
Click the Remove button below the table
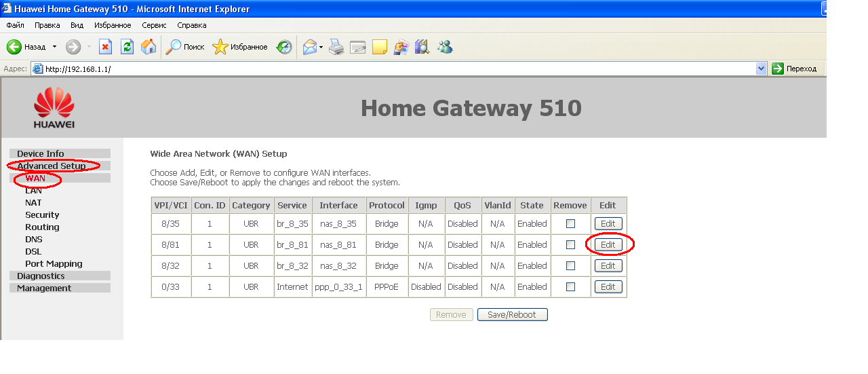pyautogui.click(x=451, y=314)
